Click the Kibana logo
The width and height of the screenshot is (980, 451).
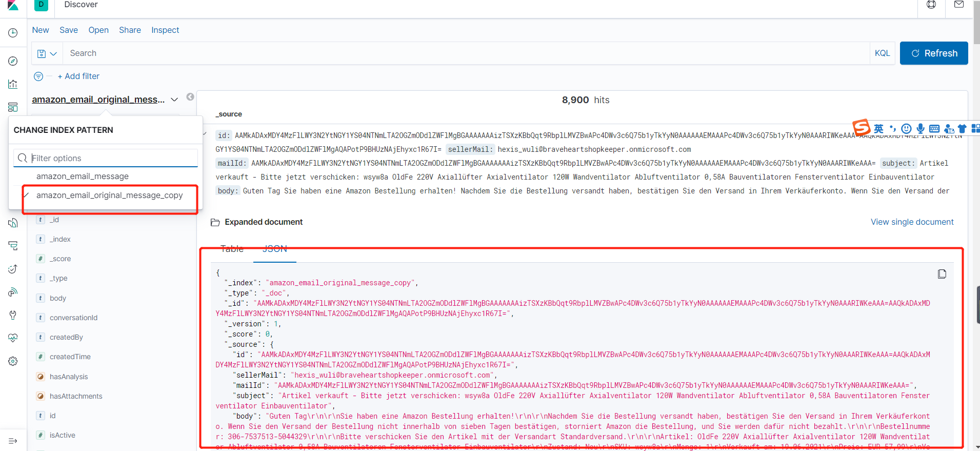(13, 5)
